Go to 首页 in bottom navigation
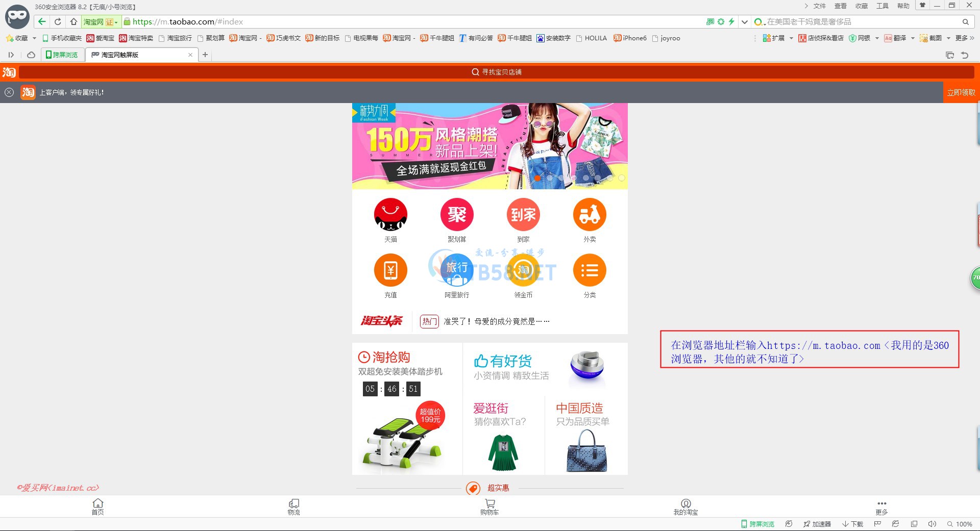The width and height of the screenshot is (980, 531). (98, 507)
